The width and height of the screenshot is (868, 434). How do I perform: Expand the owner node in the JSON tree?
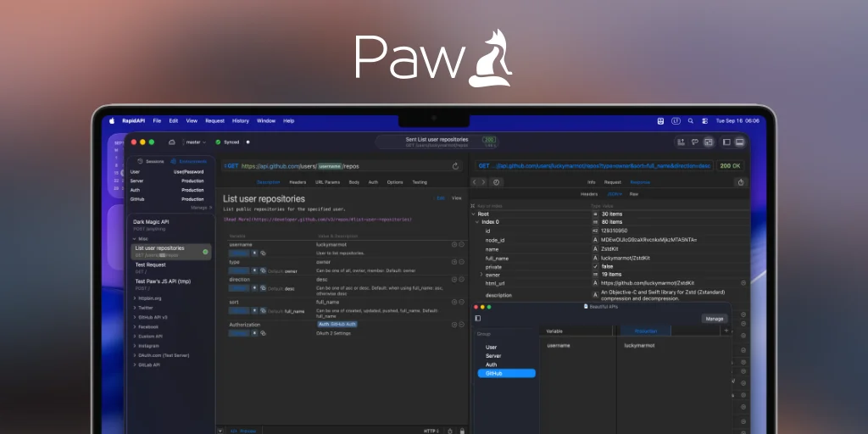click(482, 275)
